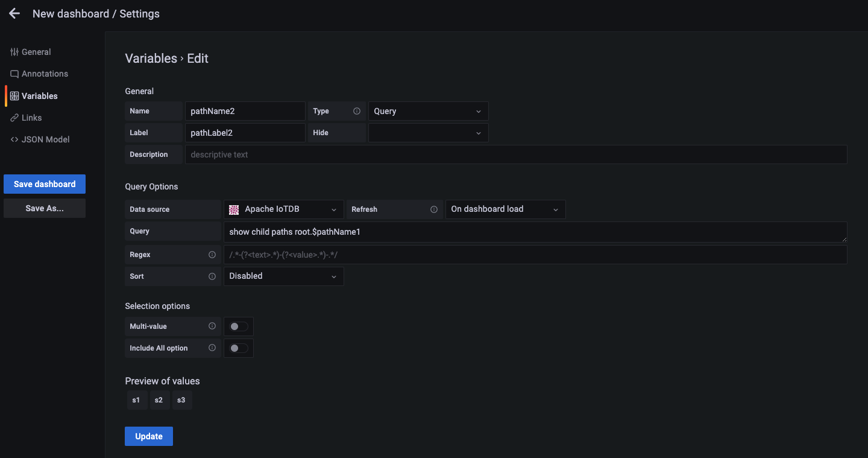Click the Description text field
This screenshot has width=868, height=458.
pyautogui.click(x=515, y=154)
